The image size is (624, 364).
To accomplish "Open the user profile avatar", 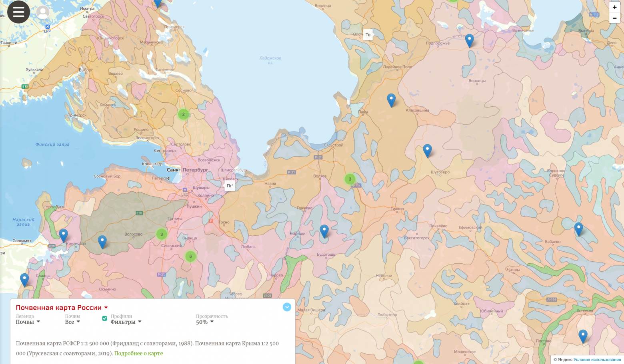I will 43,12.
